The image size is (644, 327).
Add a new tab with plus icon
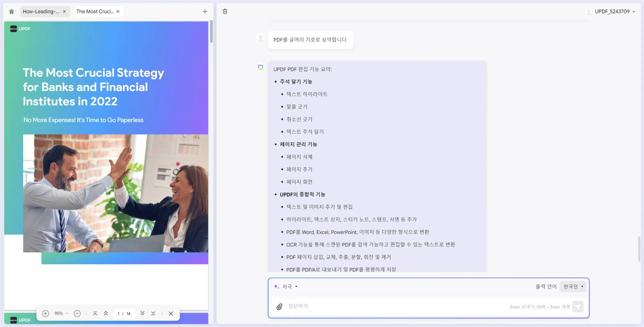click(205, 12)
